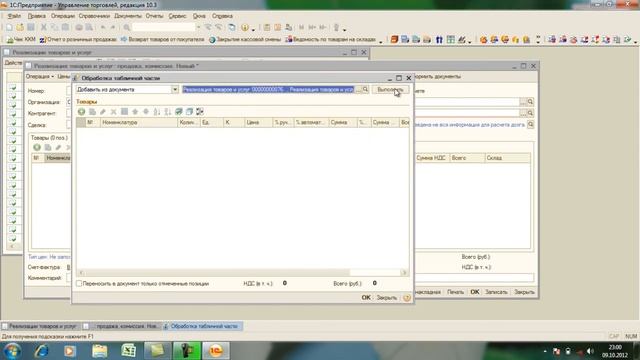The height and width of the screenshot is (360, 640).
Task: Open the Сервис menu
Action: [x=177, y=16]
